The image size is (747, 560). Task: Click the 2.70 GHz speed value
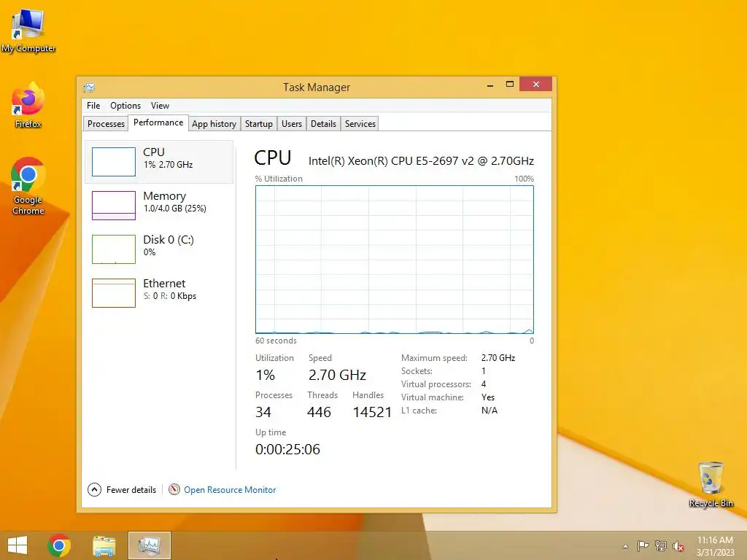(x=337, y=376)
